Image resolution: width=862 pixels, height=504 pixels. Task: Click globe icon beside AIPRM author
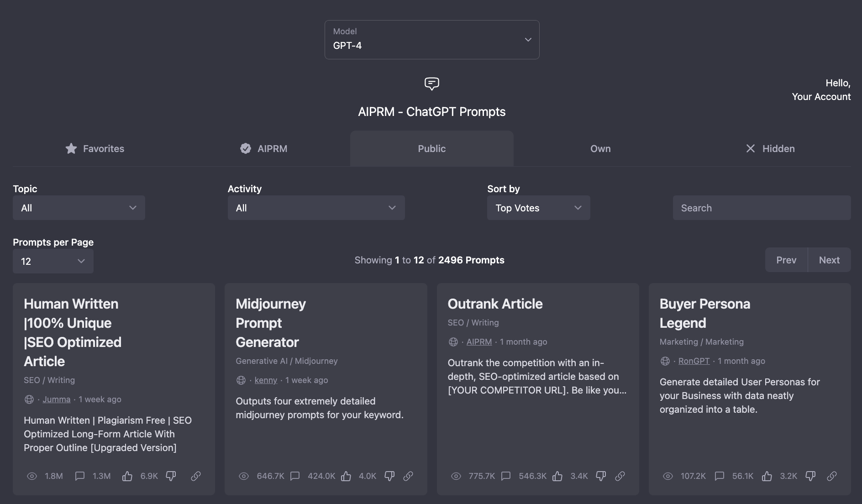click(x=453, y=342)
